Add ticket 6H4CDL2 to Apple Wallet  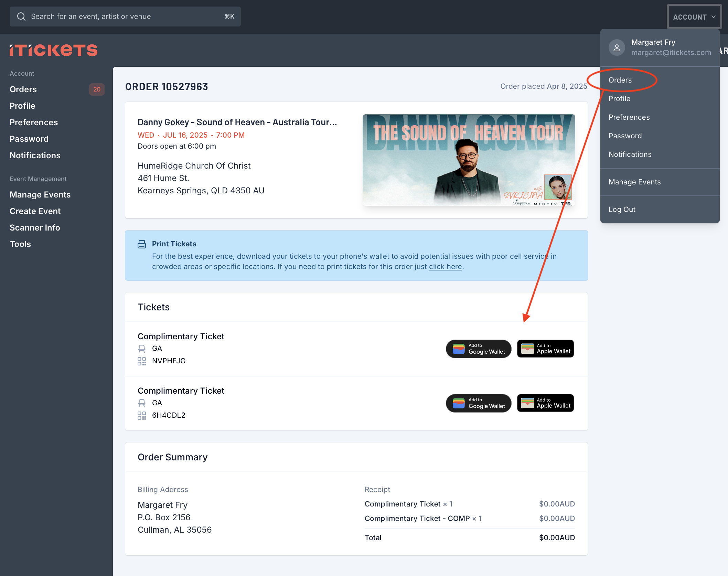pyautogui.click(x=545, y=403)
